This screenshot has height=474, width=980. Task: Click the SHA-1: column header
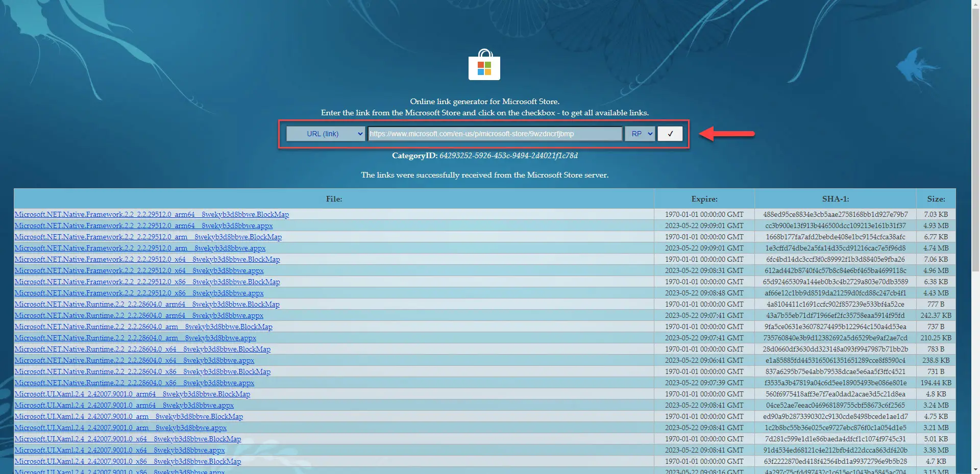tap(835, 198)
